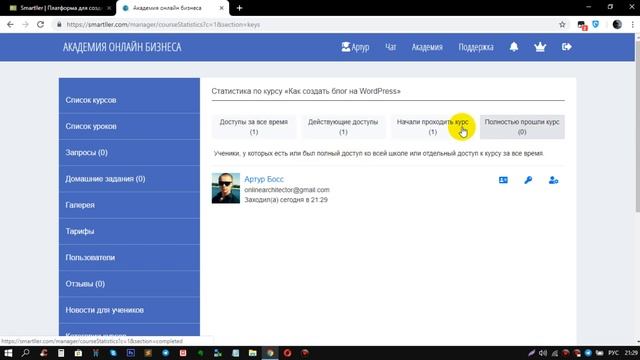This screenshot has width=640, height=360.
Task: Click the АКАДЕМИЯ ОНЛАЙН БИЗНЕСА site title
Action: (x=122, y=47)
